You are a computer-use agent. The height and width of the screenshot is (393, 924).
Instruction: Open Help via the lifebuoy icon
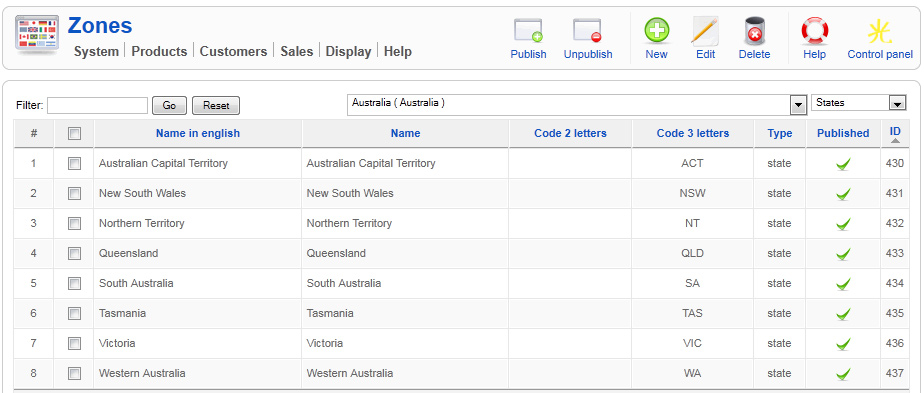click(x=815, y=31)
